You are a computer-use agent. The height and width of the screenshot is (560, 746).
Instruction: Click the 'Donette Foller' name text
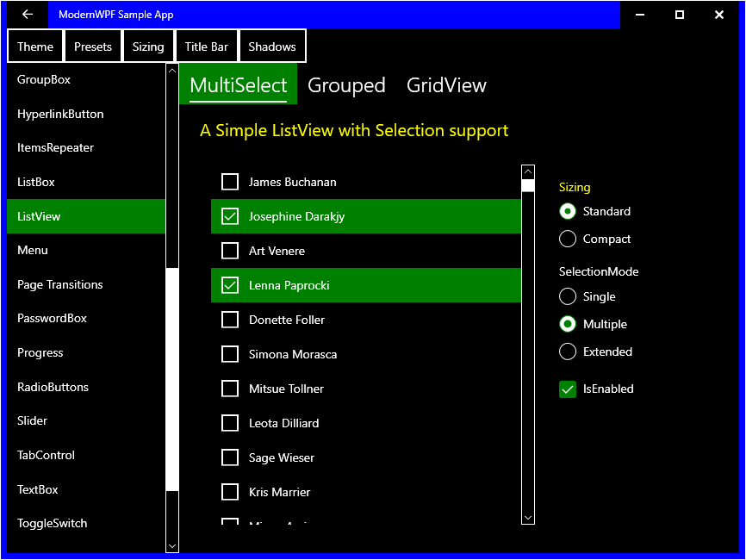point(286,320)
